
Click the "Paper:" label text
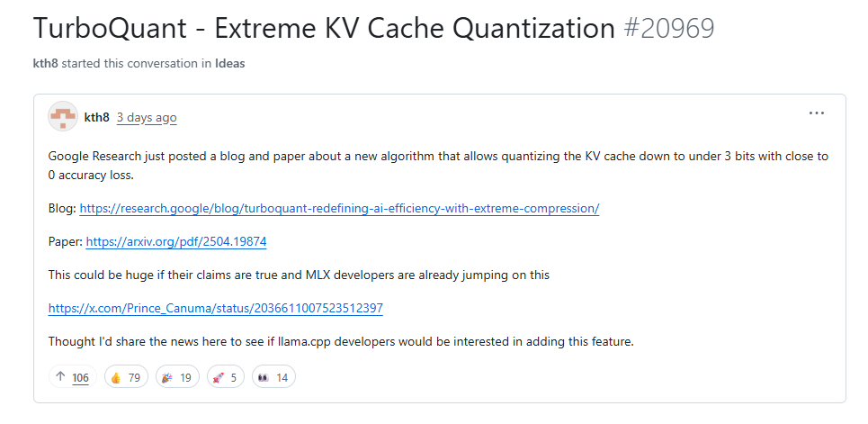65,241
